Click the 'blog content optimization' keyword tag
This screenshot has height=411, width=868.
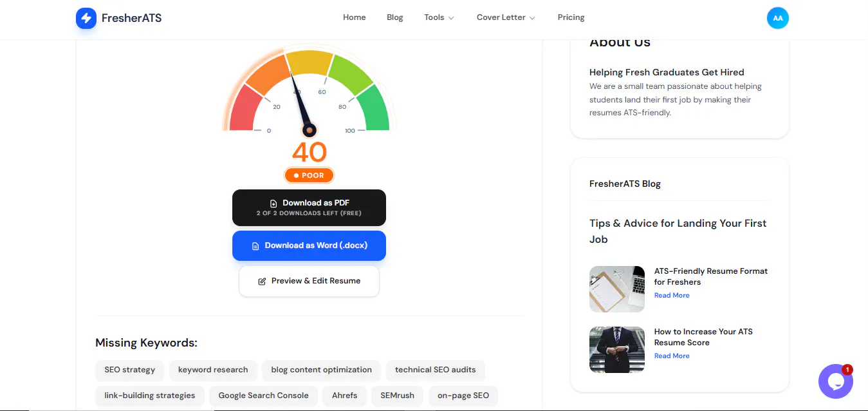click(x=322, y=370)
